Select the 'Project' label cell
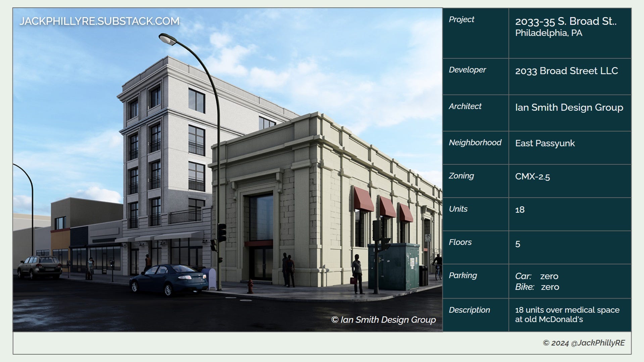Image resolution: width=644 pixels, height=362 pixels. click(476, 33)
